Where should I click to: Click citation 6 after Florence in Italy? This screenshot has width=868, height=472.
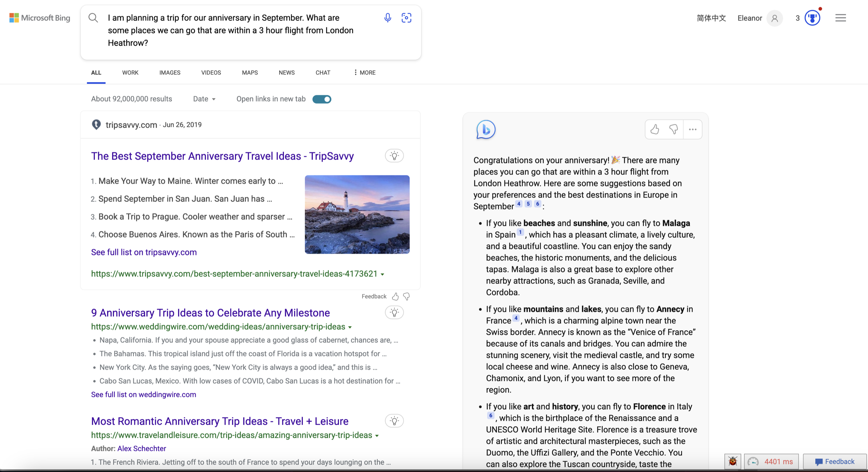coord(491,415)
